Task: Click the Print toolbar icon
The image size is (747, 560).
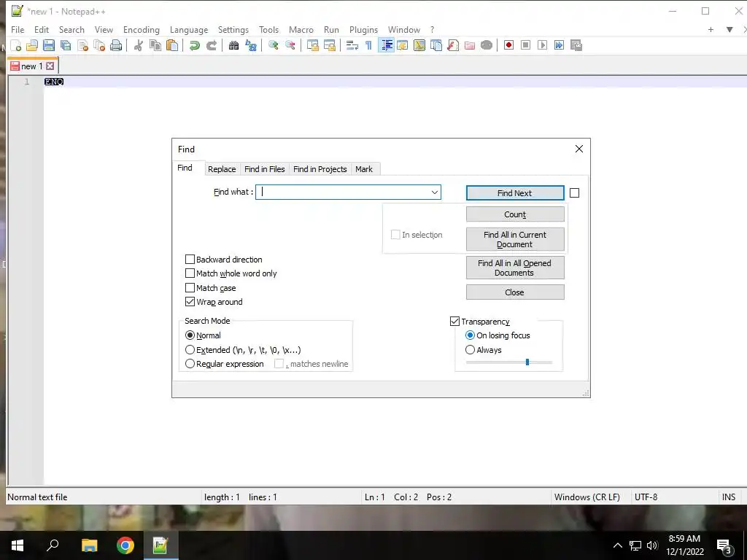Action: (116, 45)
